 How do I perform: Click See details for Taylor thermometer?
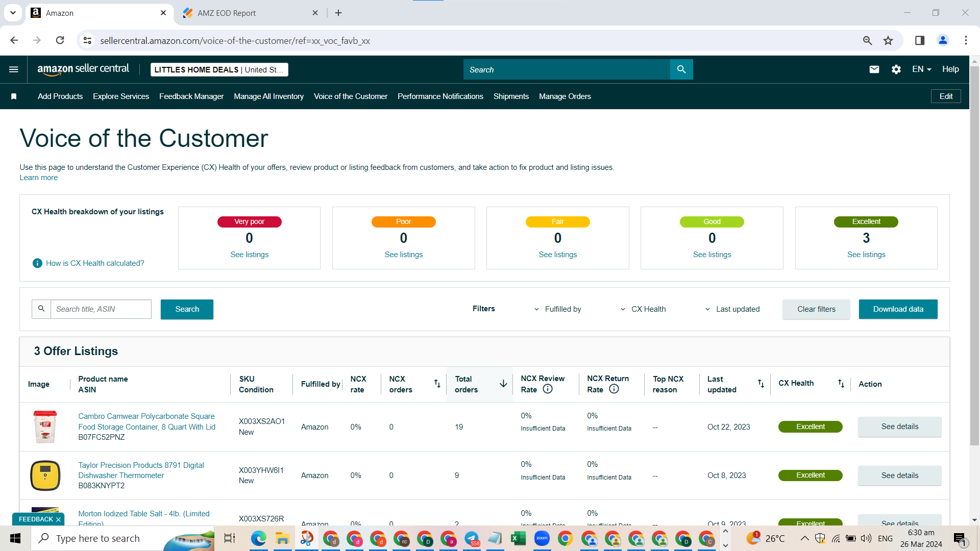(899, 475)
